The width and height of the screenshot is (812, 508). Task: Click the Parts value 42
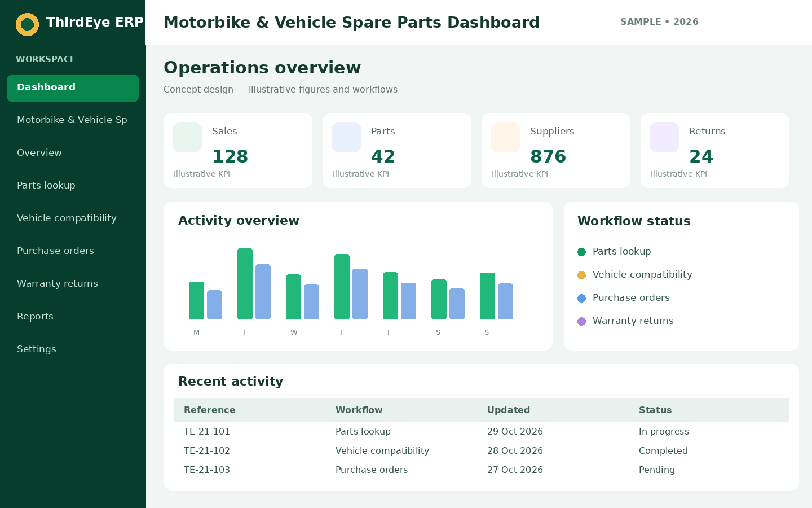(x=383, y=156)
